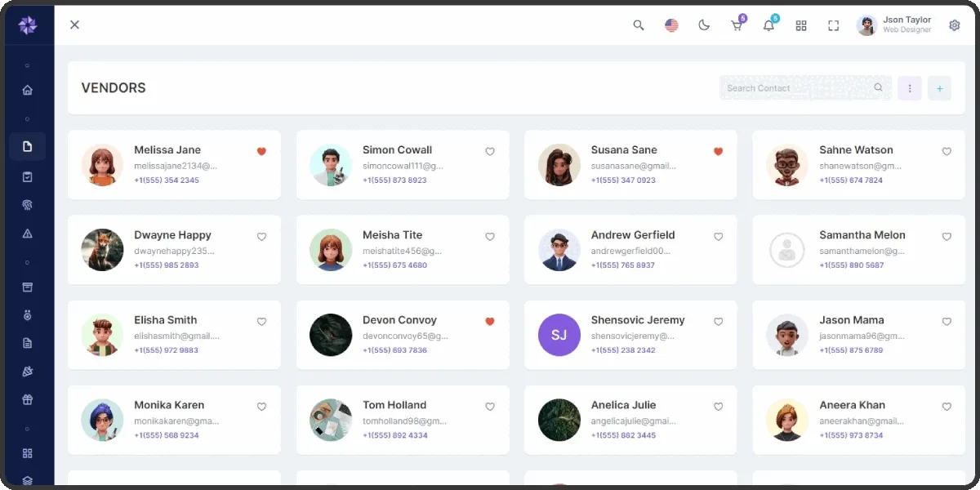Click the VENDORS heading
Screen dimensions: 980x490
[114, 88]
